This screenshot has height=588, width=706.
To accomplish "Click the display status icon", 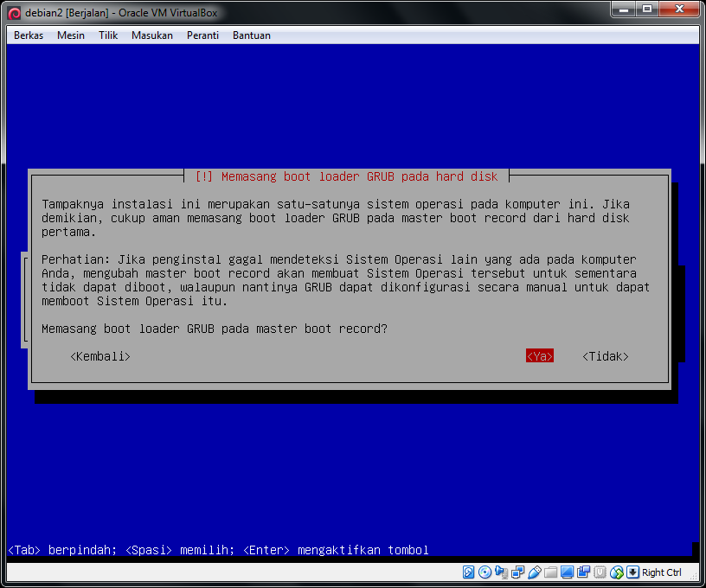I will pos(567,572).
